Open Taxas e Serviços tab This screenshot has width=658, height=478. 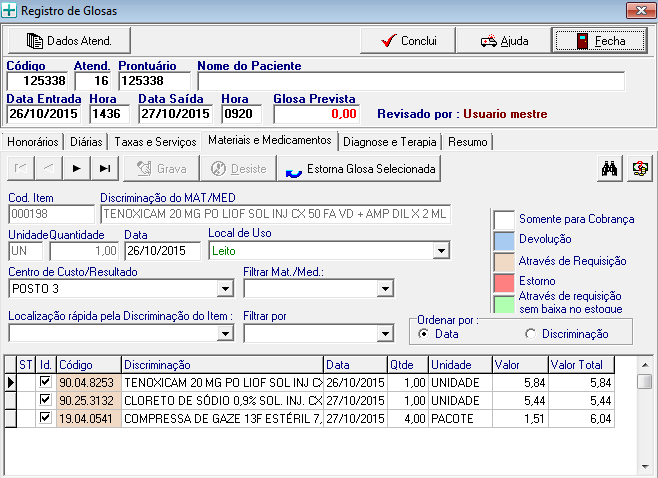155,142
